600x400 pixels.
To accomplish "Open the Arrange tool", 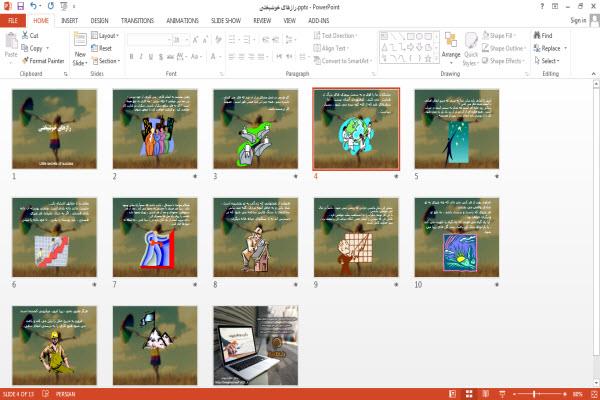I will (x=451, y=49).
